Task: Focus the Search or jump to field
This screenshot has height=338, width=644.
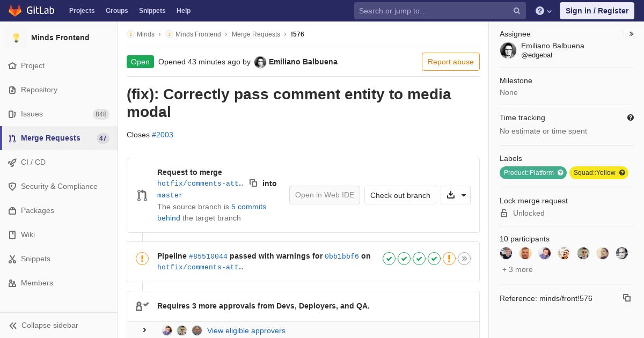Action: (x=440, y=11)
